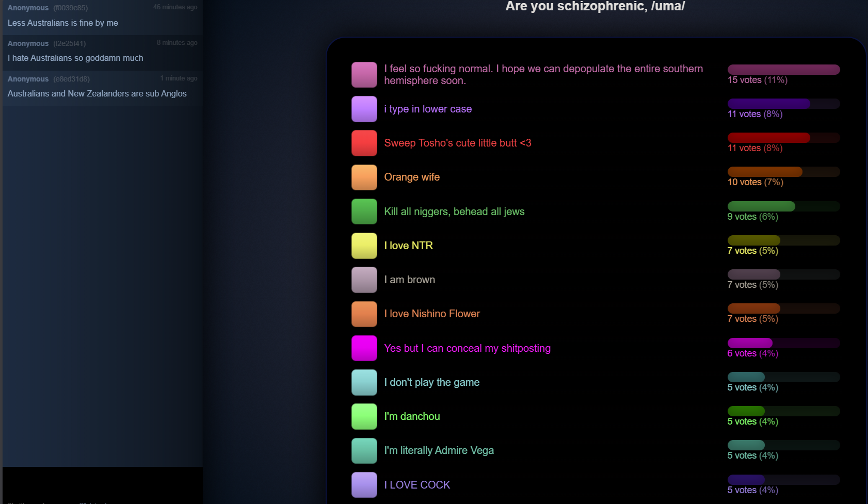Click the red swatch beside the "Sweep Tosho's" option
Image resolution: width=868 pixels, height=504 pixels.
[364, 143]
